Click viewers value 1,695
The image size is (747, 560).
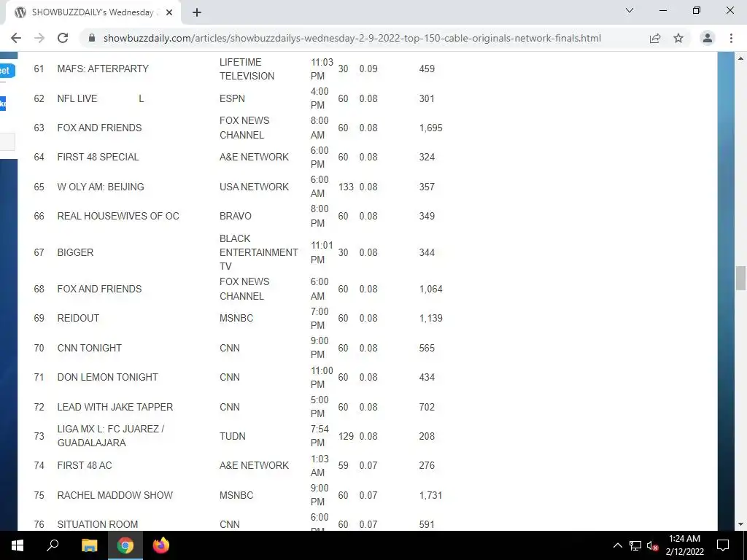click(x=430, y=128)
